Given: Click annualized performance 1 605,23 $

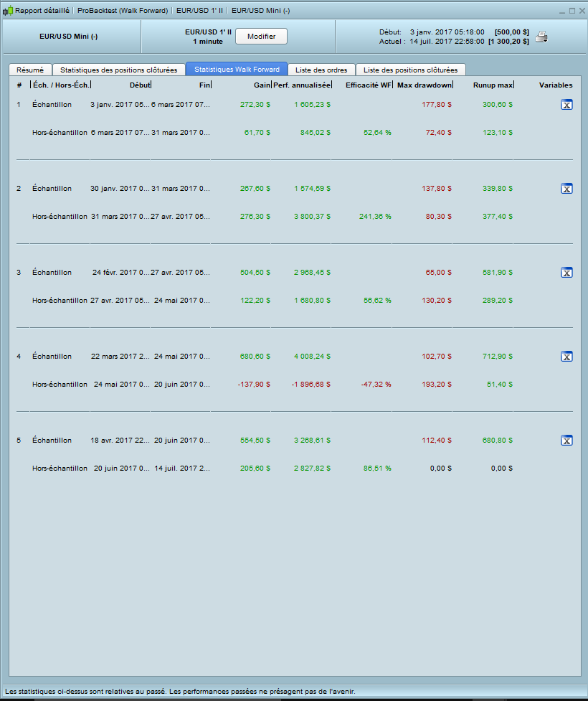Looking at the screenshot, I should point(313,105).
